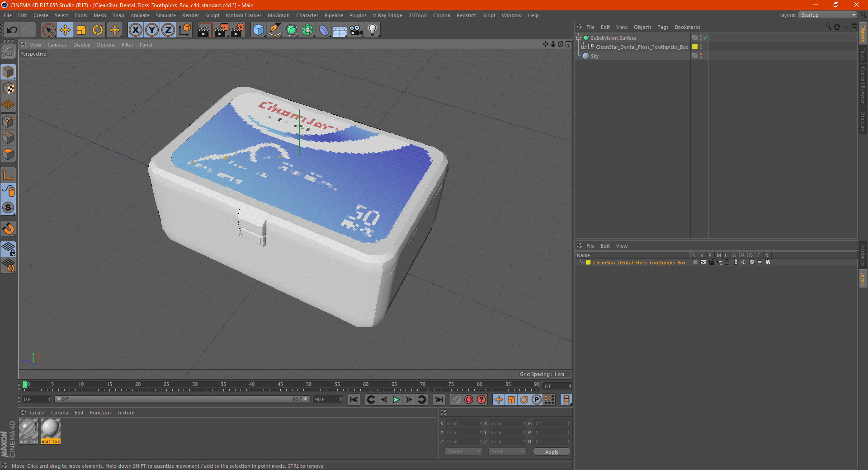Image resolution: width=868 pixels, height=470 pixels.
Task: Click the Undo arrow icon
Action: coord(12,30)
